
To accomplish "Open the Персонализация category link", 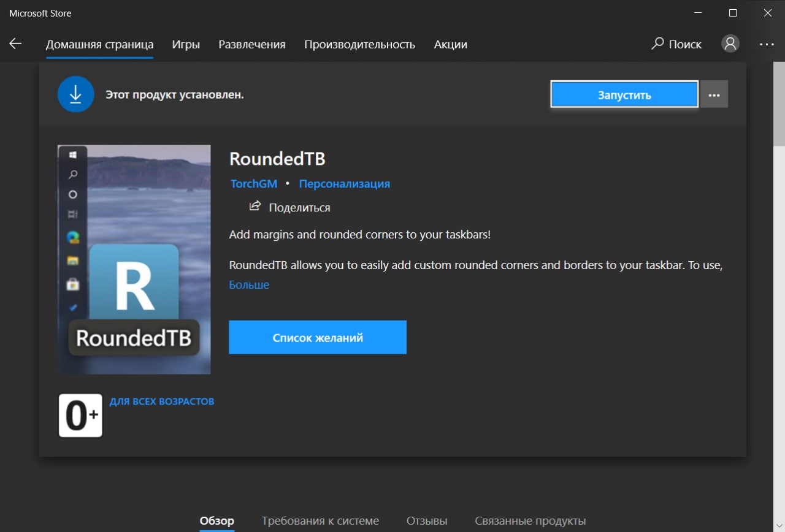I will [345, 183].
